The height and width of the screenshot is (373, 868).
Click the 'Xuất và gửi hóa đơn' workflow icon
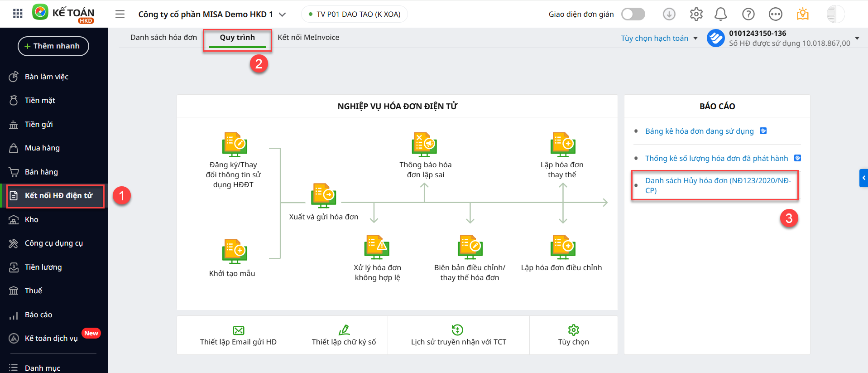coord(323,196)
